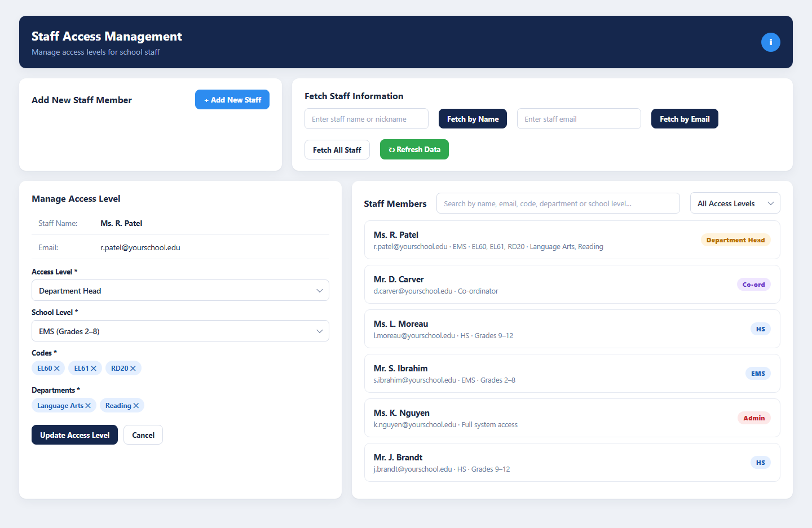The height and width of the screenshot is (528, 812).
Task: Select Ms. R. Patel staff card
Action: click(572, 240)
